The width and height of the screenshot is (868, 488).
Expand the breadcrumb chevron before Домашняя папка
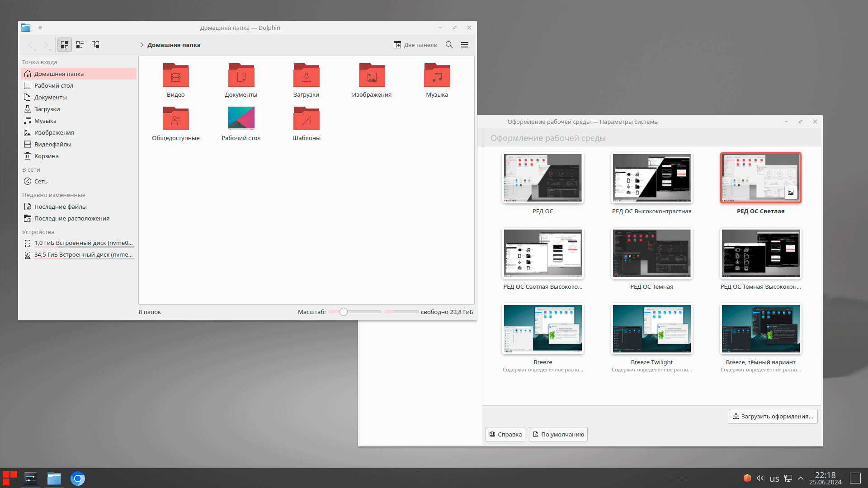(x=142, y=45)
